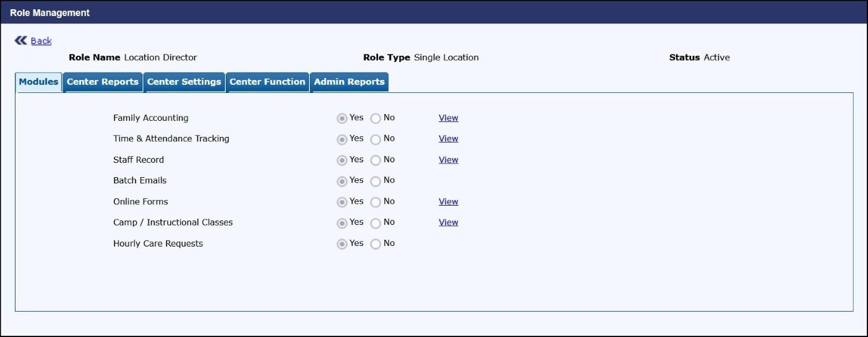Choose No for Hourly Care Requests
This screenshot has width=868, height=337.
click(376, 244)
